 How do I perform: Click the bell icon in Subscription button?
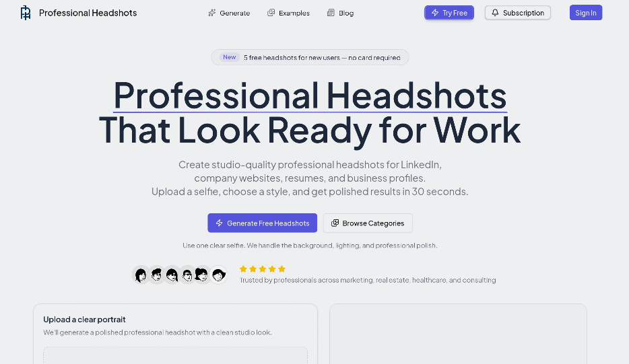tap(496, 13)
